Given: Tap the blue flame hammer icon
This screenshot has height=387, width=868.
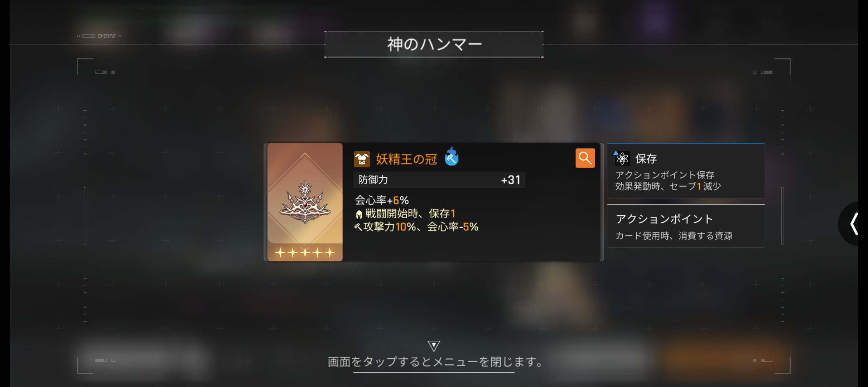Looking at the screenshot, I should (x=452, y=157).
